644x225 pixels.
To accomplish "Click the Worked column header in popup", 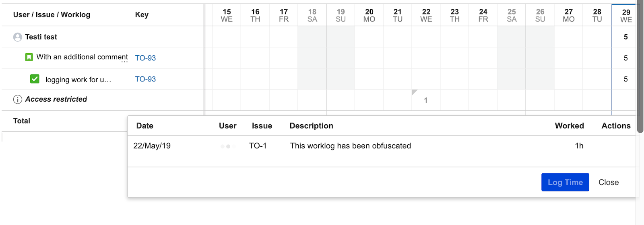I will coord(569,126).
